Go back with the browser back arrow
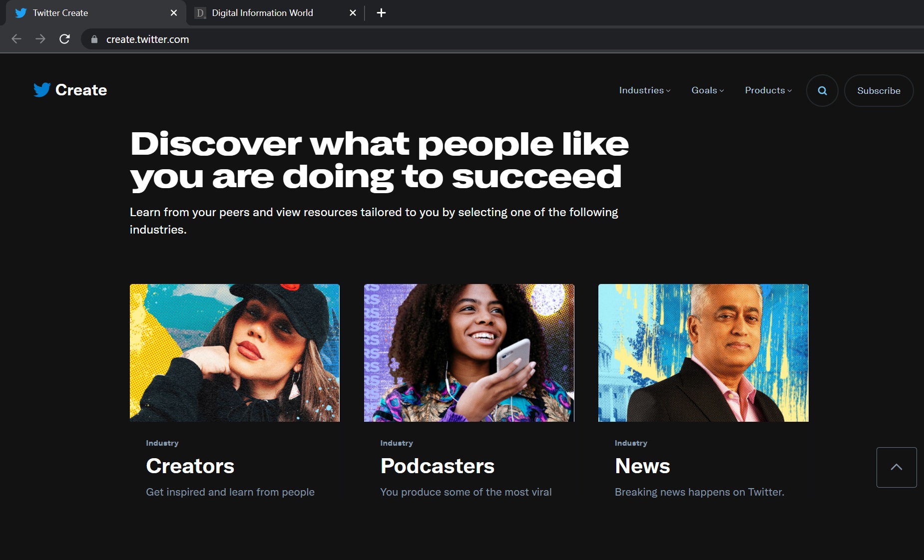The width and height of the screenshot is (924, 560). coord(16,39)
